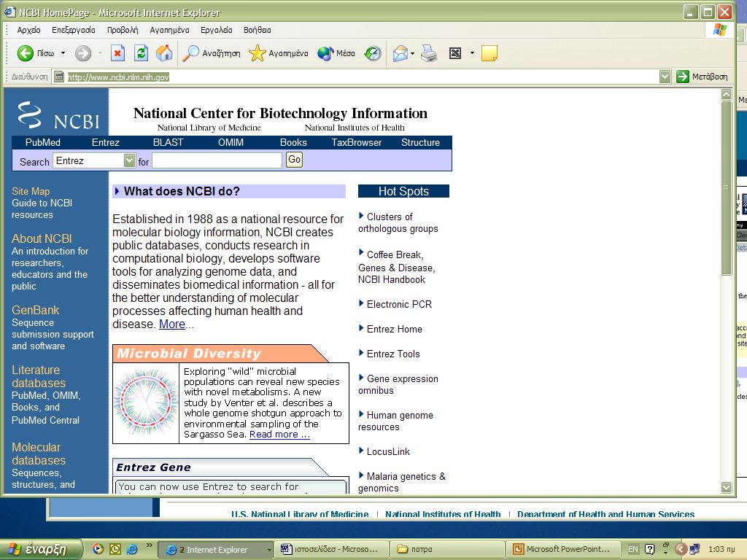Open Internet Explorer taskbar group dropdown

(268, 550)
